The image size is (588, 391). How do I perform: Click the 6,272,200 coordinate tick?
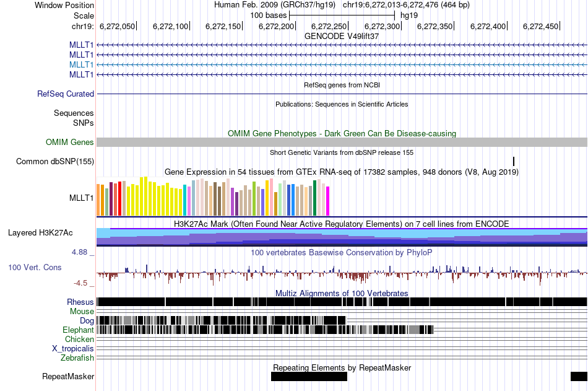(277, 26)
